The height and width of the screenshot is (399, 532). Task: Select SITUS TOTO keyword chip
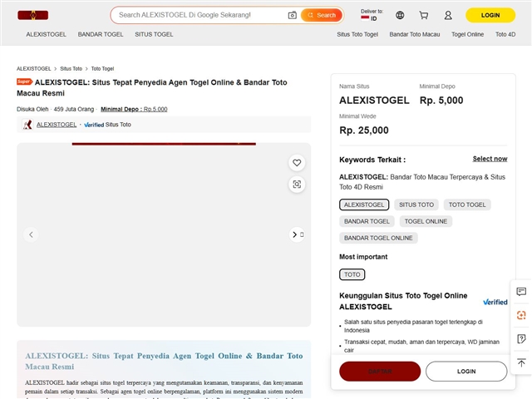click(416, 204)
